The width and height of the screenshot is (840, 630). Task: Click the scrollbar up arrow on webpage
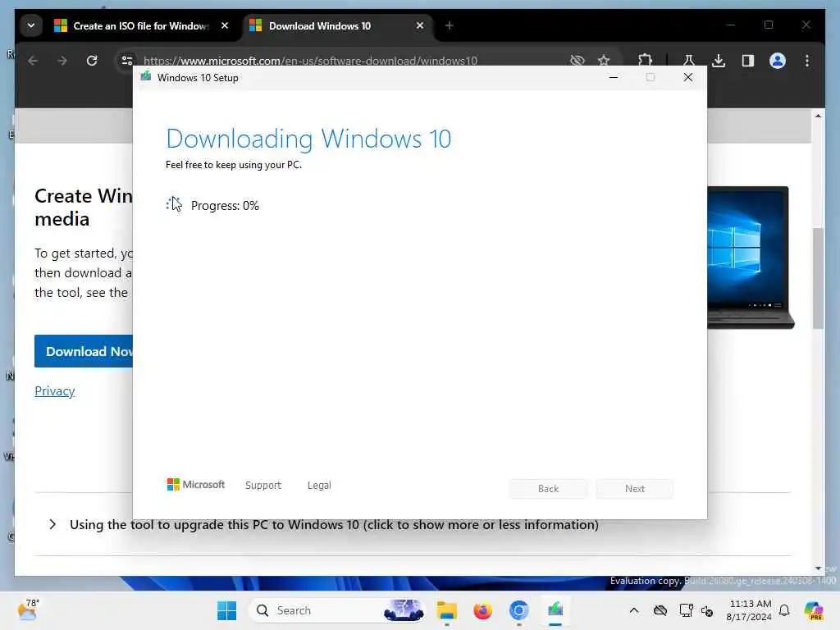pos(818,116)
